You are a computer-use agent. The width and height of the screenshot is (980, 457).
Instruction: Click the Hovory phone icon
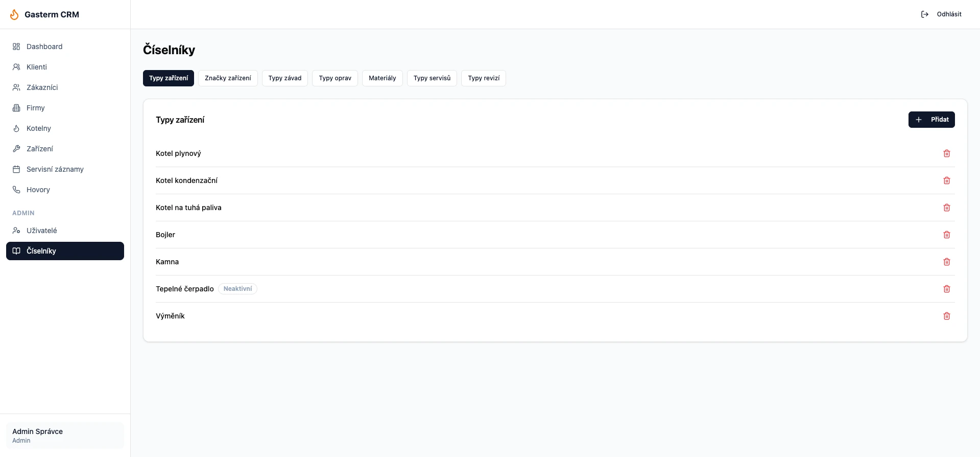coord(16,190)
